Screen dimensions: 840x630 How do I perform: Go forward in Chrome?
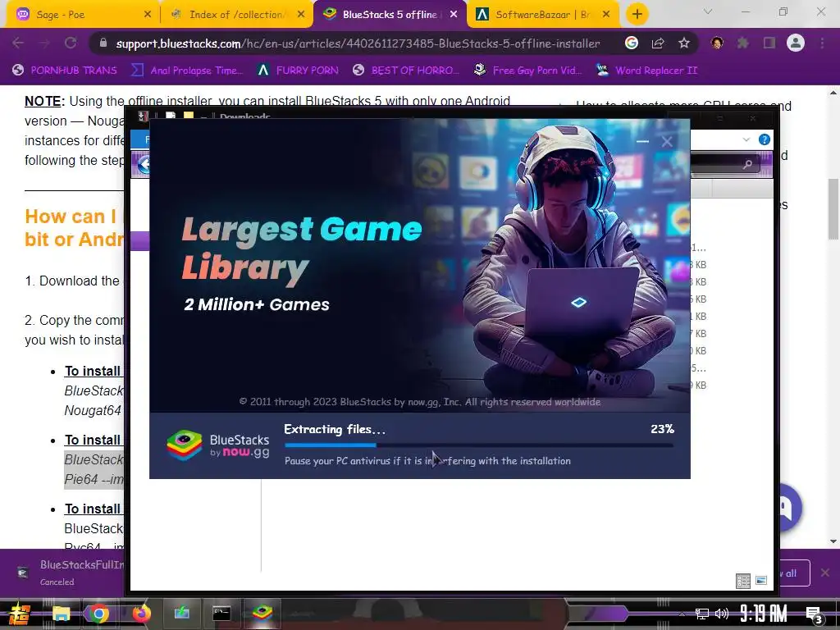point(44,43)
